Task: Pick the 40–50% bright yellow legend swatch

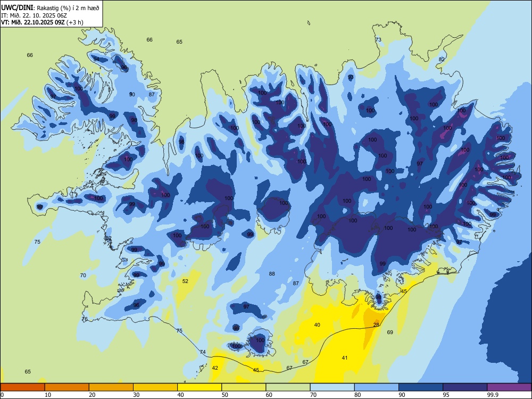Action: 199,387
